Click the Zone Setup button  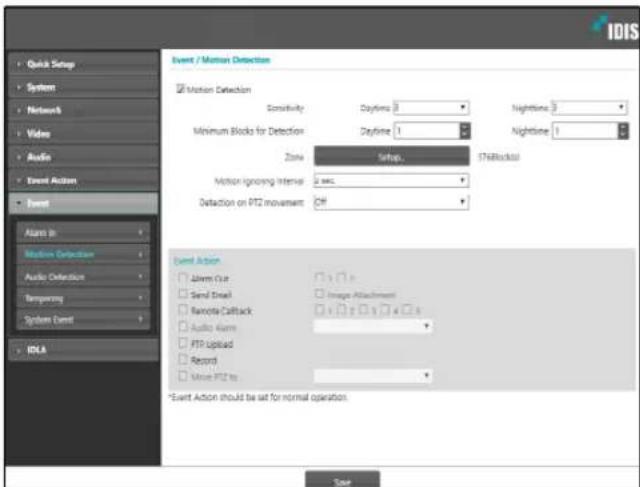[x=391, y=156]
